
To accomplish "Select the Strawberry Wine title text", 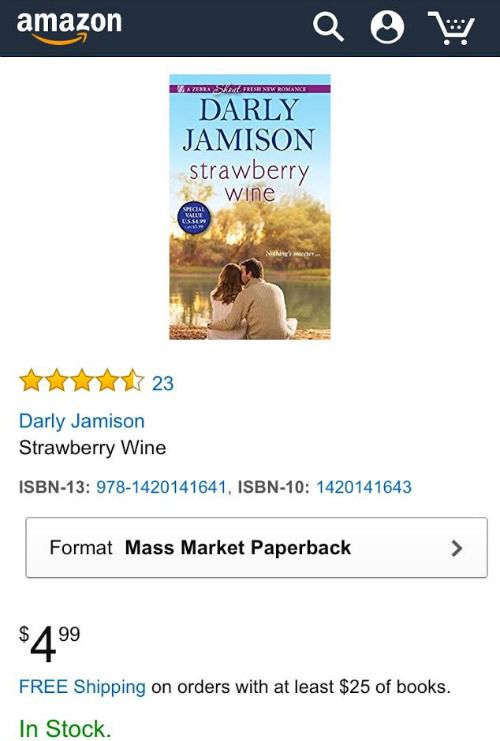I will tap(93, 448).
